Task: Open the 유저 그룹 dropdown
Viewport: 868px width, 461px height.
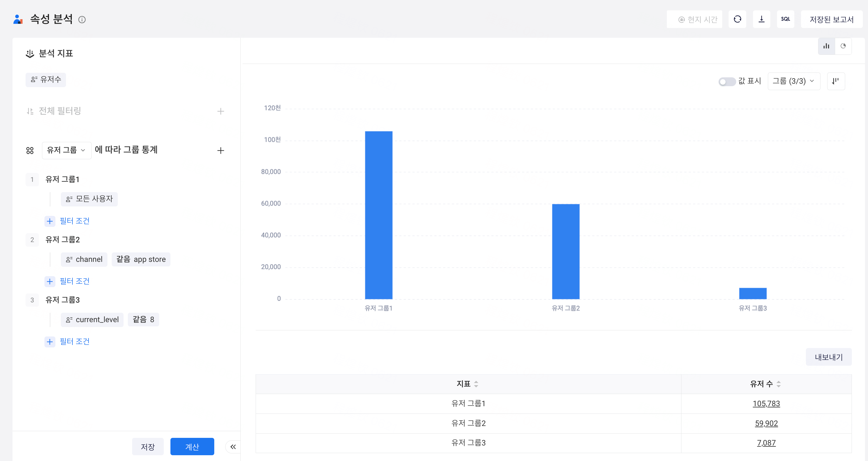Action: [66, 150]
